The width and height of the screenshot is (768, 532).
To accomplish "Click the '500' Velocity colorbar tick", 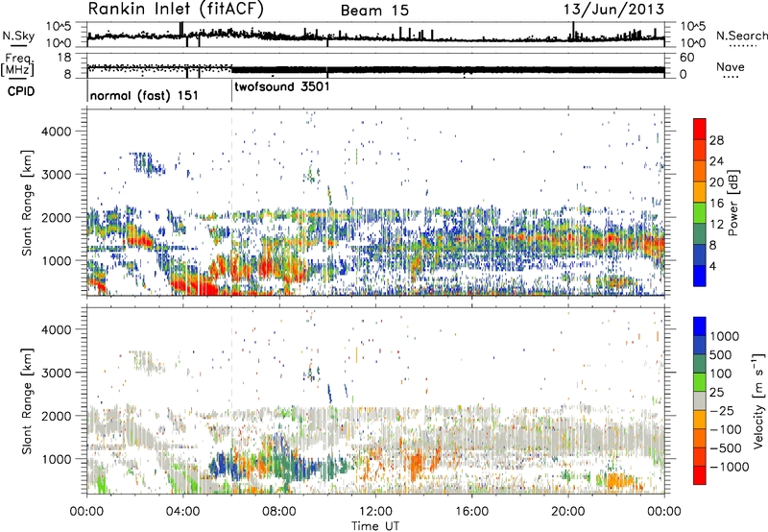I will coord(723,355).
